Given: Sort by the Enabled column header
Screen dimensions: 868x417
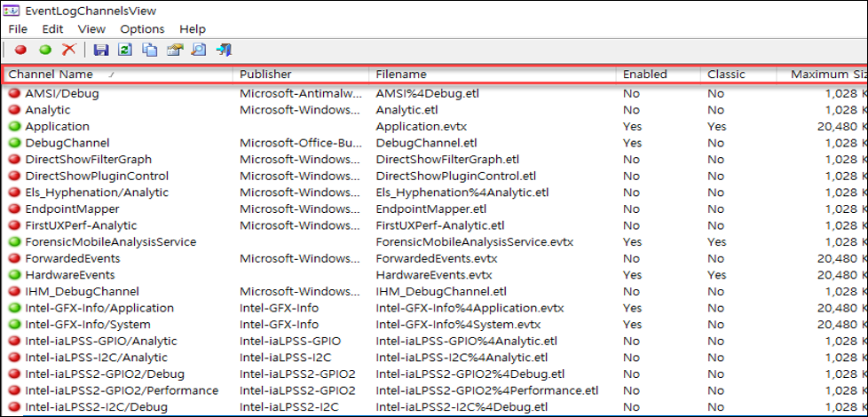Looking at the screenshot, I should tap(659, 75).
